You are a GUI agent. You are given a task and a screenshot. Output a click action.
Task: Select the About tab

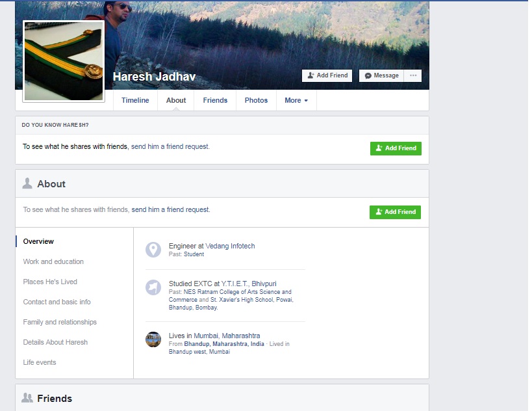176,100
